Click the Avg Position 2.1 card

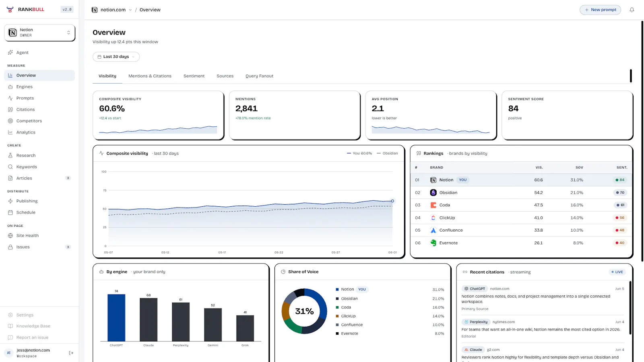click(x=431, y=115)
